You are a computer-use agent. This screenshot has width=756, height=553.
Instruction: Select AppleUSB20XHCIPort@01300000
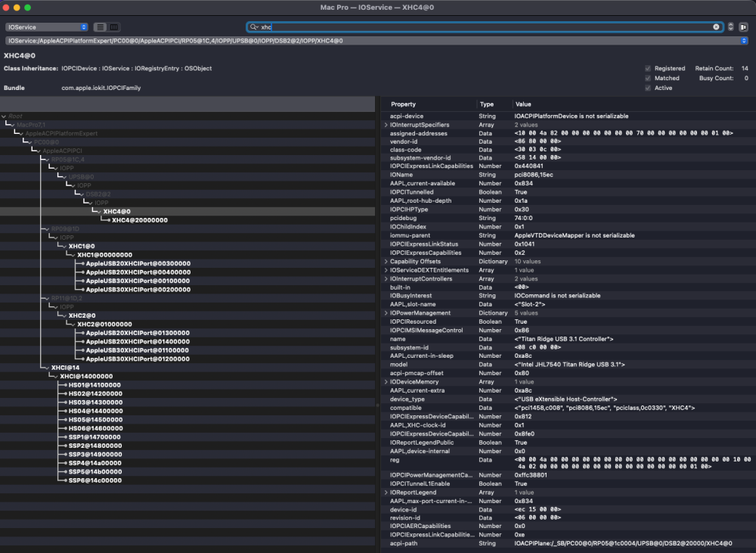pyautogui.click(x=138, y=333)
